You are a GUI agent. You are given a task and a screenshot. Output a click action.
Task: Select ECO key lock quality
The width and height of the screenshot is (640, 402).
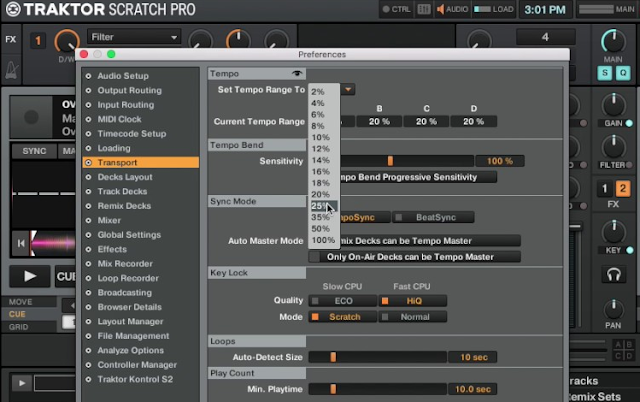(342, 301)
